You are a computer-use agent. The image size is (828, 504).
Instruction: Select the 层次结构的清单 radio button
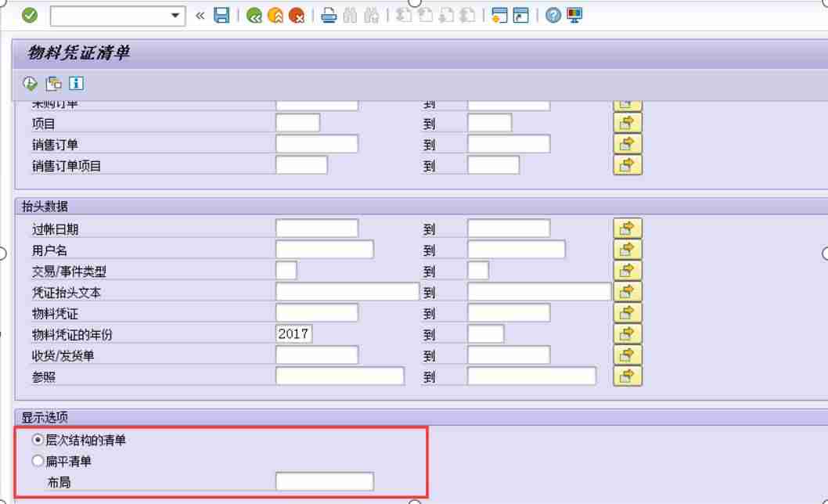(38, 440)
